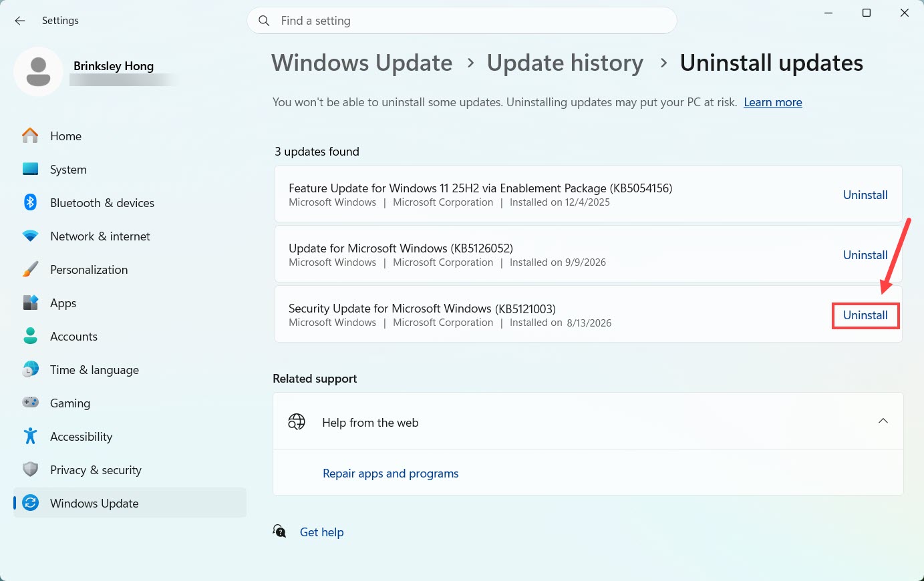Open Bluetooth & devices settings

pos(130,202)
